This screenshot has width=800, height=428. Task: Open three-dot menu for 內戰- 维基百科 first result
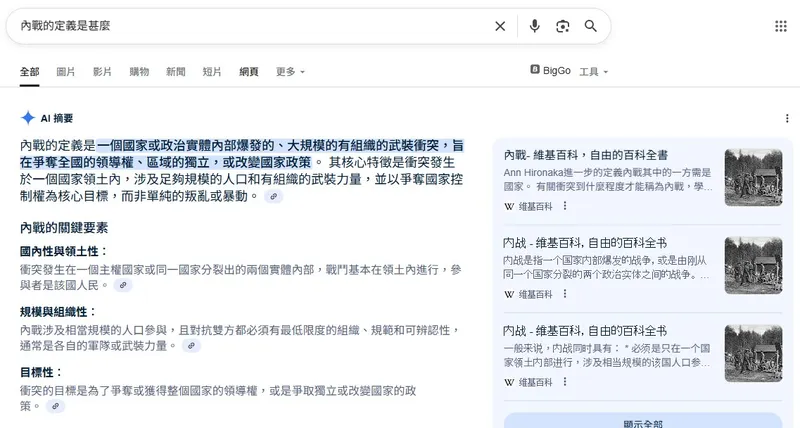[565, 206]
